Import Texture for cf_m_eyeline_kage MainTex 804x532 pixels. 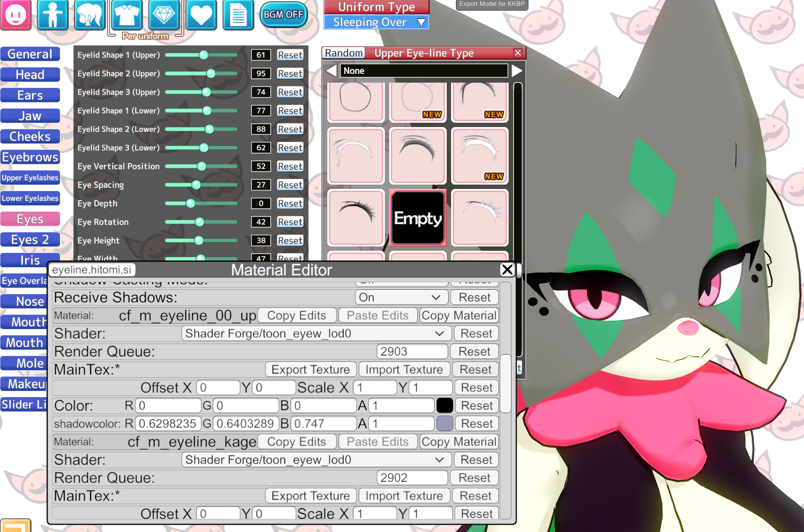click(404, 496)
